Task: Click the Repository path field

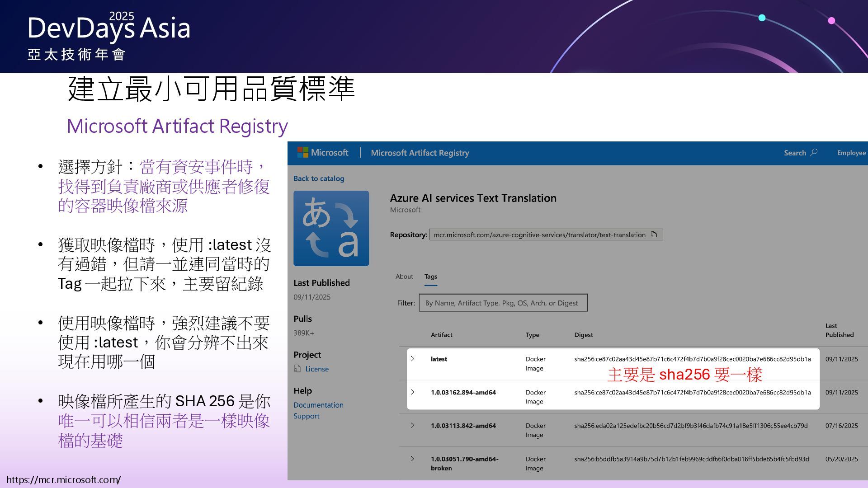Action: [546, 235]
